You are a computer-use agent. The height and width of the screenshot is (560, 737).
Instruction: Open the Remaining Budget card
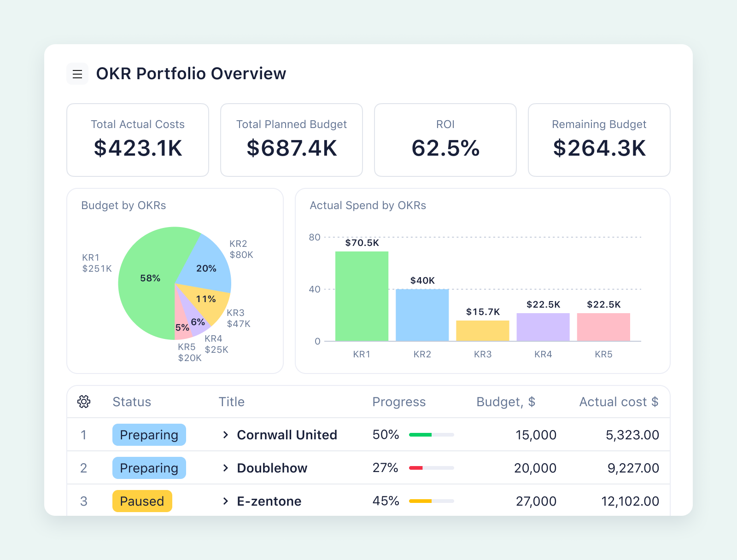point(599,140)
